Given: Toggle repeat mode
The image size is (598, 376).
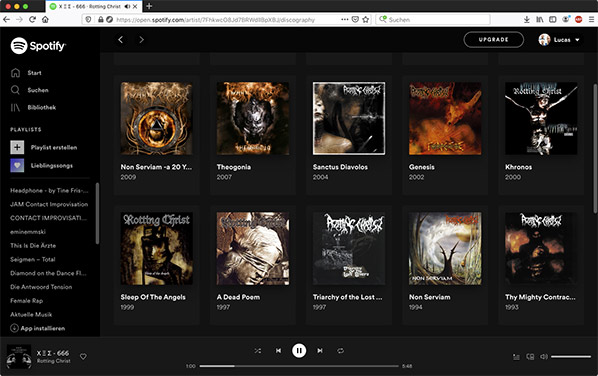Looking at the screenshot, I should (x=340, y=350).
